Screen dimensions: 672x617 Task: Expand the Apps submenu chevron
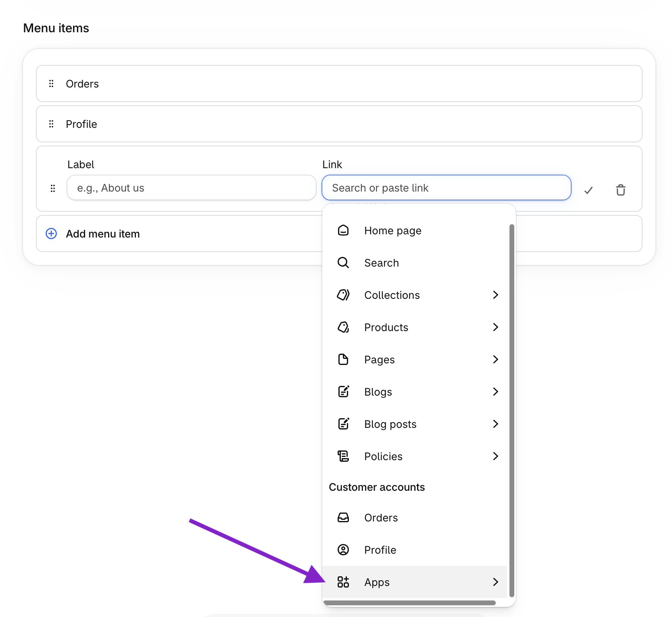(496, 582)
